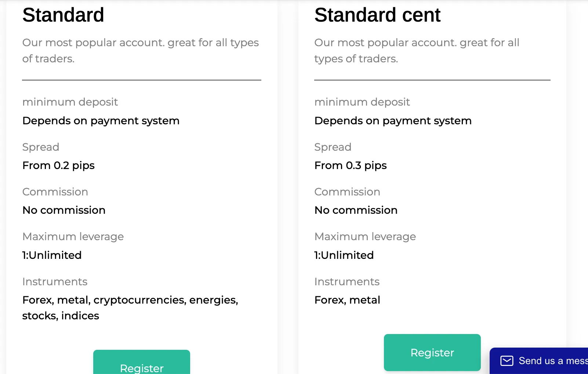588x374 pixels.
Task: Click Instruments label in Standard cent card
Action: [347, 282]
